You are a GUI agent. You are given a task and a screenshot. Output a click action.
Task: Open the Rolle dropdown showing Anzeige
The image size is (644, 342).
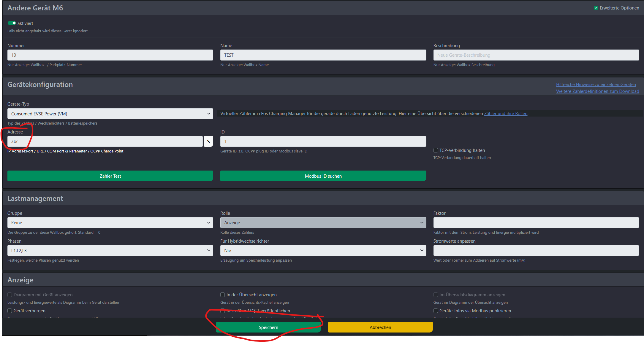tap(323, 223)
